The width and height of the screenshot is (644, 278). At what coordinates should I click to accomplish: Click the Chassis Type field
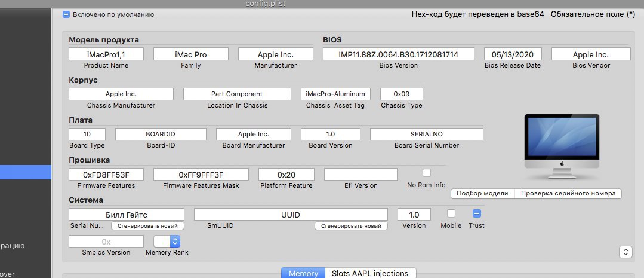click(401, 94)
